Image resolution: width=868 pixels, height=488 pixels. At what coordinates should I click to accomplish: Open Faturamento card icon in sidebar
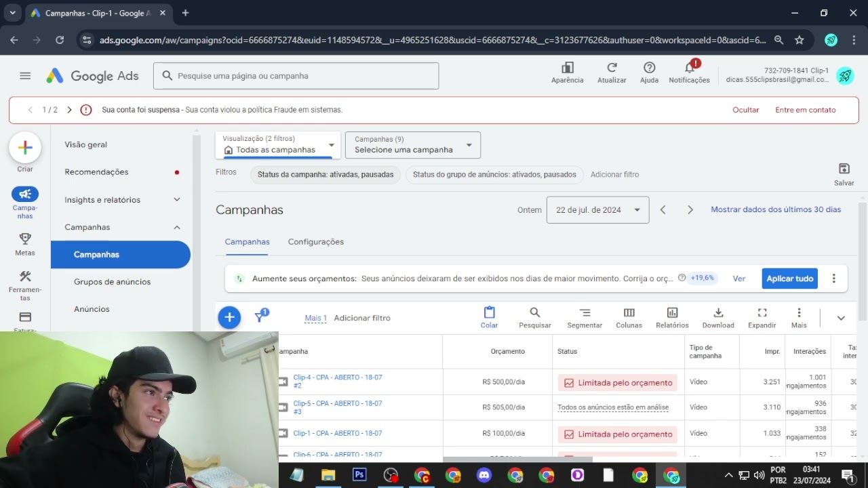(x=25, y=317)
